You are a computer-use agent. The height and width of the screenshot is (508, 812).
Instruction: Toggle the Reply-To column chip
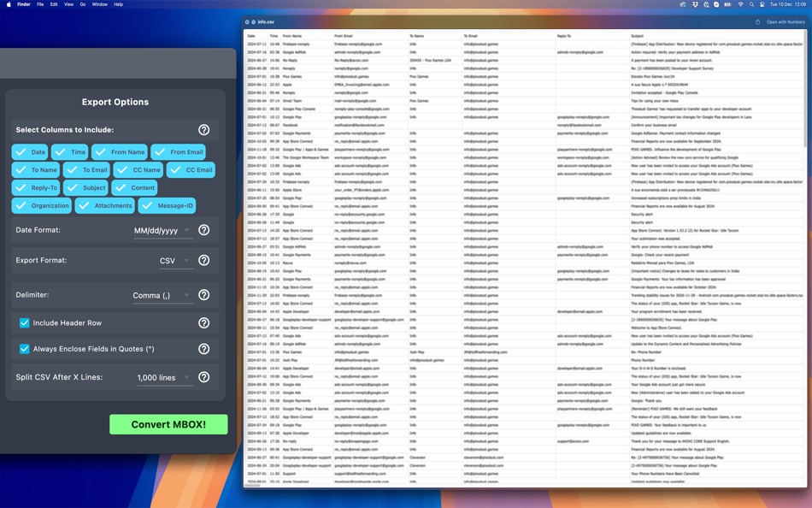coord(36,187)
